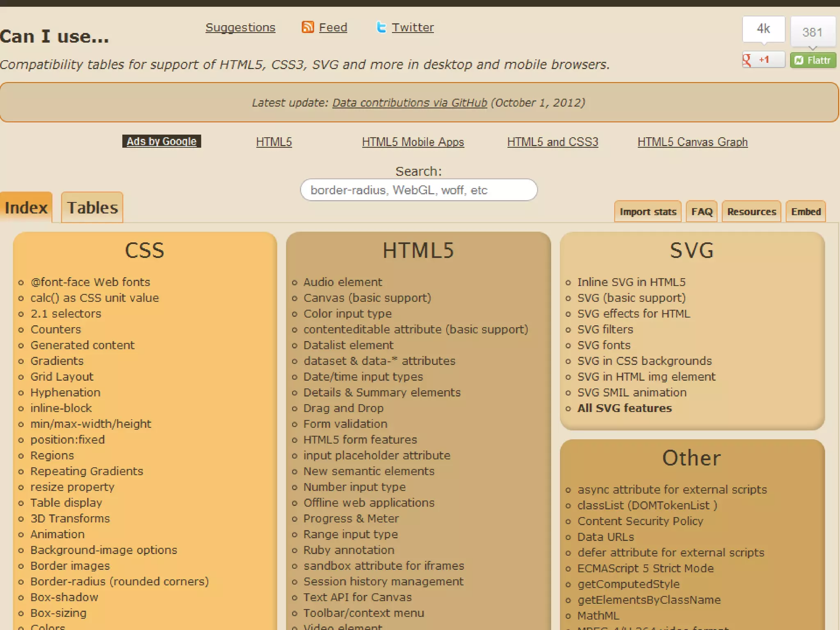Open the inline-block entry
Image resolution: width=840 pixels, height=630 pixels.
point(61,408)
